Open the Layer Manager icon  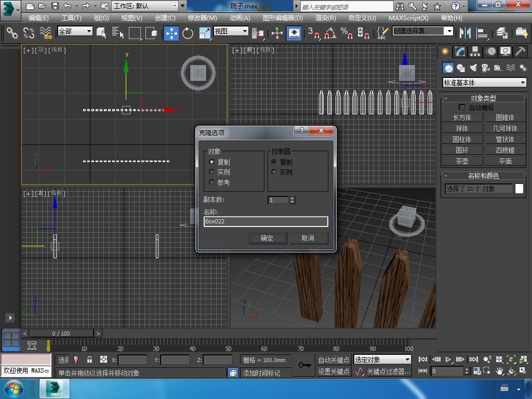(x=502, y=33)
